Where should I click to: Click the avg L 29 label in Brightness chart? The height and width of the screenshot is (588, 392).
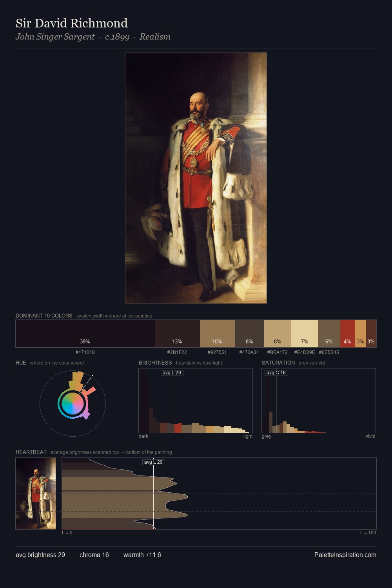click(172, 373)
